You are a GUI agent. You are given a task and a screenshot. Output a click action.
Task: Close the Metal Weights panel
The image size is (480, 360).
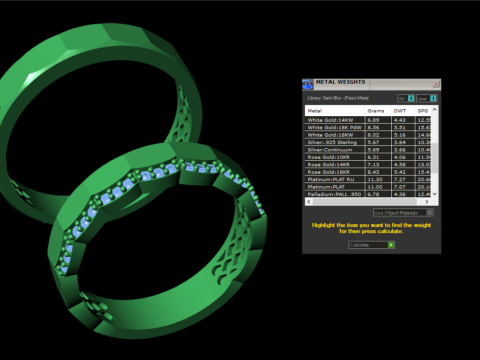point(436,84)
